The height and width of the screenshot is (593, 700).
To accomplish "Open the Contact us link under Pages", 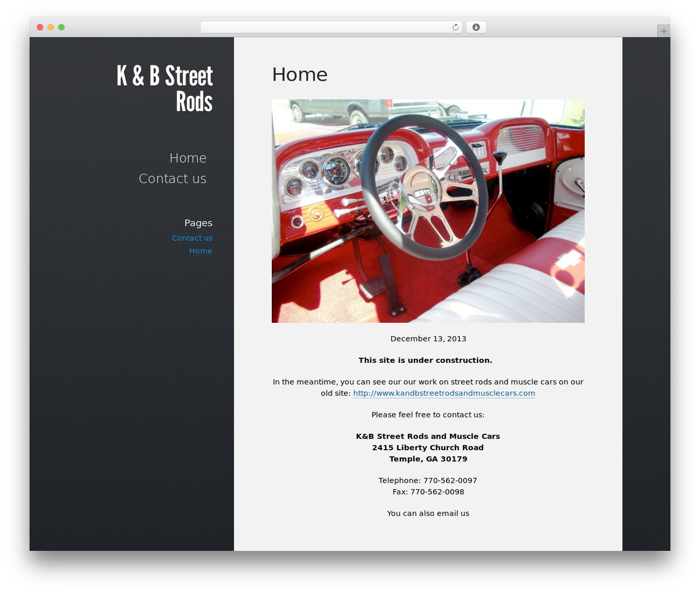I will [x=192, y=238].
